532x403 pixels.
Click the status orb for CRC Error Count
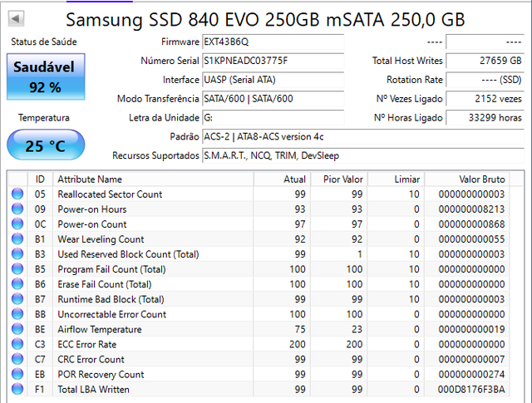pos(17,359)
